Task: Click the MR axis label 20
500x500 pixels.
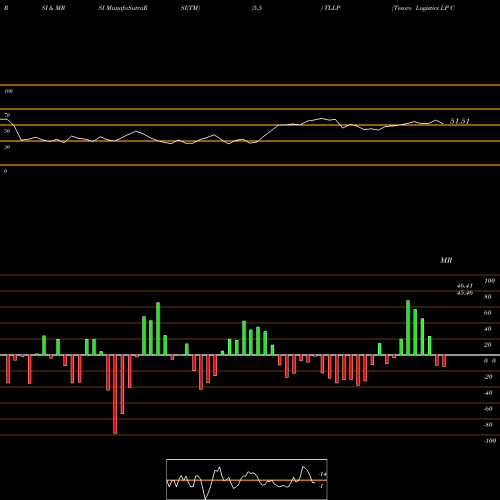Action: pos(488,345)
